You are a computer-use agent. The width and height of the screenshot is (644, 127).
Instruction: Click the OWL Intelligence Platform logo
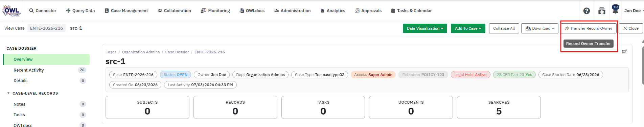coord(12,11)
